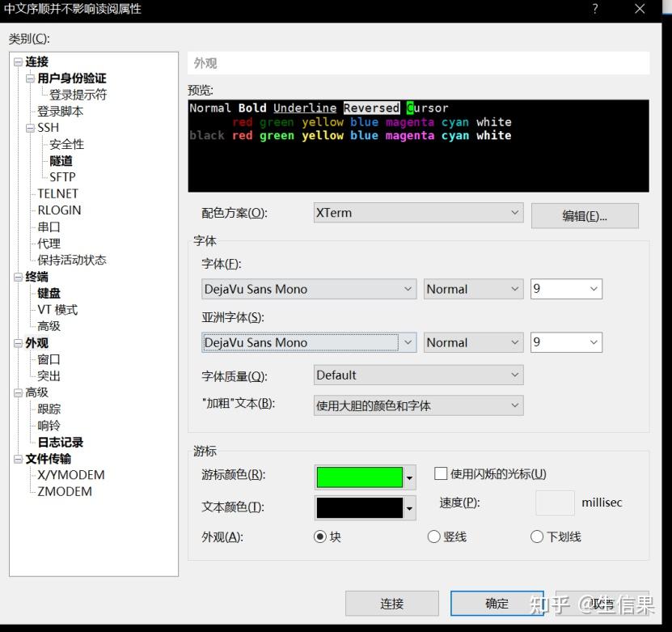Click the Asian font size 9 box
Screen dimensions: 672x632
pyautogui.click(x=566, y=342)
